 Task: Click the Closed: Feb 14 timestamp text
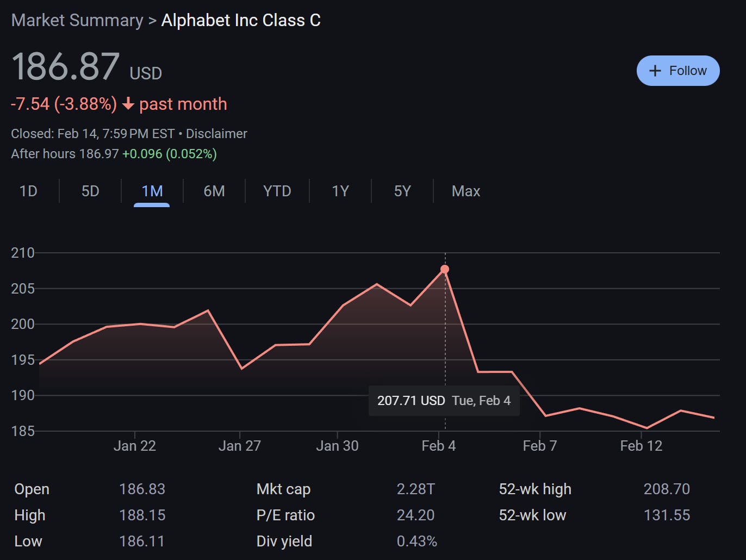pos(93,134)
